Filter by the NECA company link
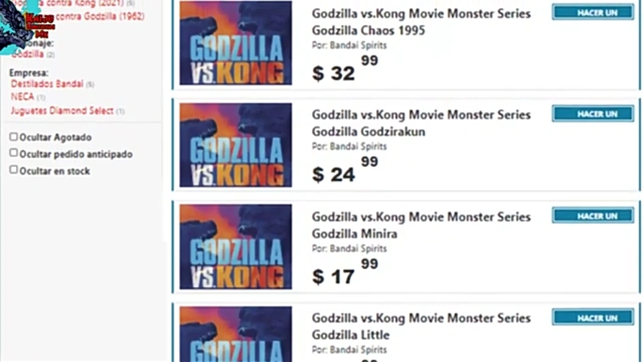The image size is (644, 362). coord(22,97)
